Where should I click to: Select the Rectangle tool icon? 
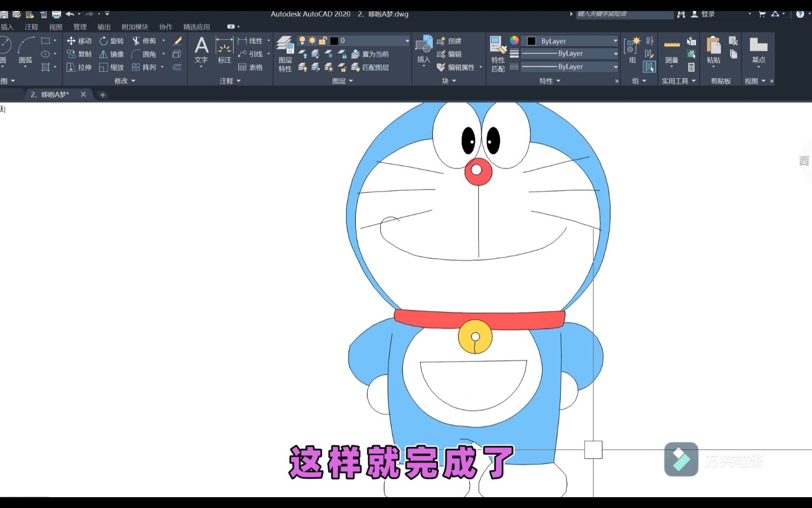click(x=46, y=41)
